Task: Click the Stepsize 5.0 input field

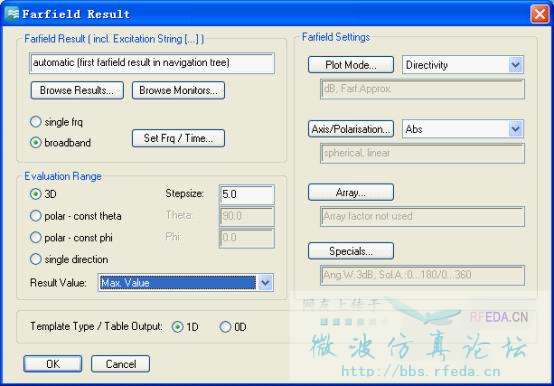Action: tap(247, 194)
